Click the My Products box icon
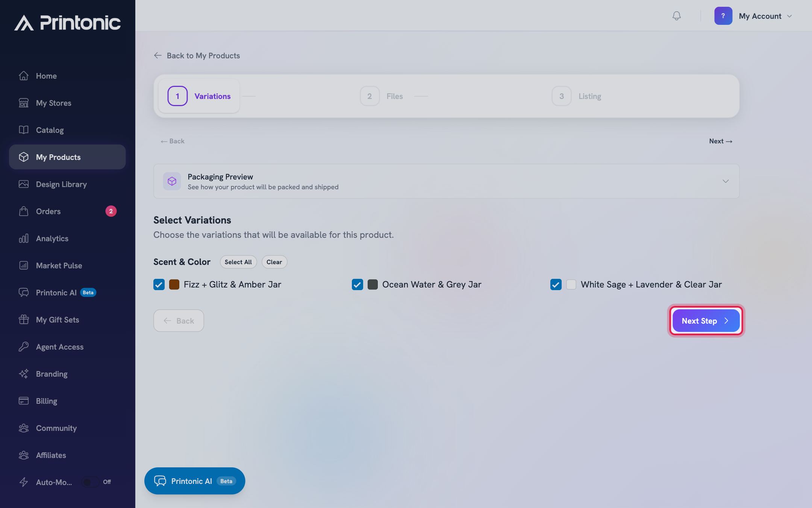Image resolution: width=812 pixels, height=508 pixels. [x=24, y=157]
